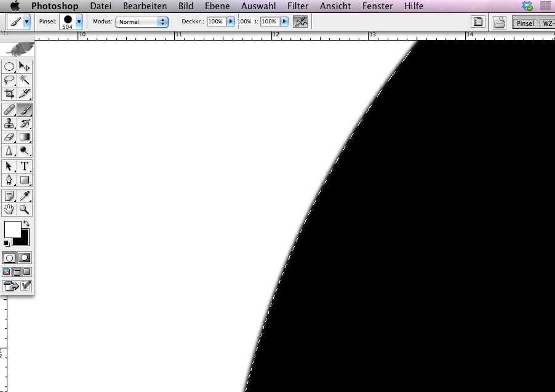This screenshot has width=555, height=392.
Task: Click the Deckkr. opacity value field
Action: (215, 22)
